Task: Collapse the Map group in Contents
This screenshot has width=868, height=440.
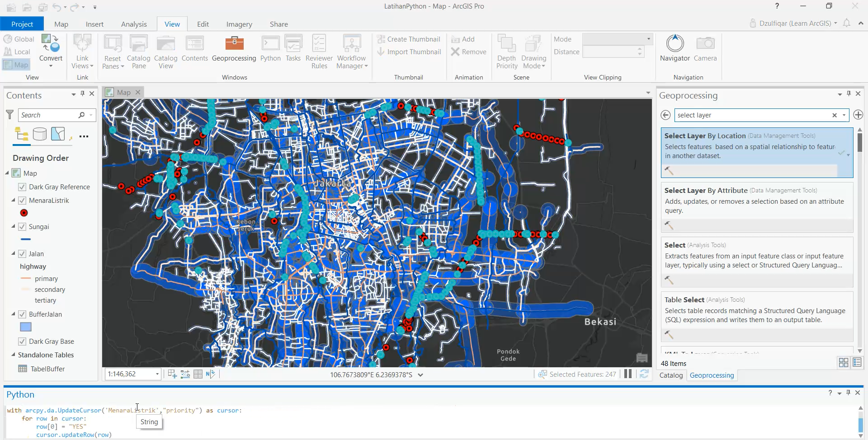Action: click(x=7, y=173)
